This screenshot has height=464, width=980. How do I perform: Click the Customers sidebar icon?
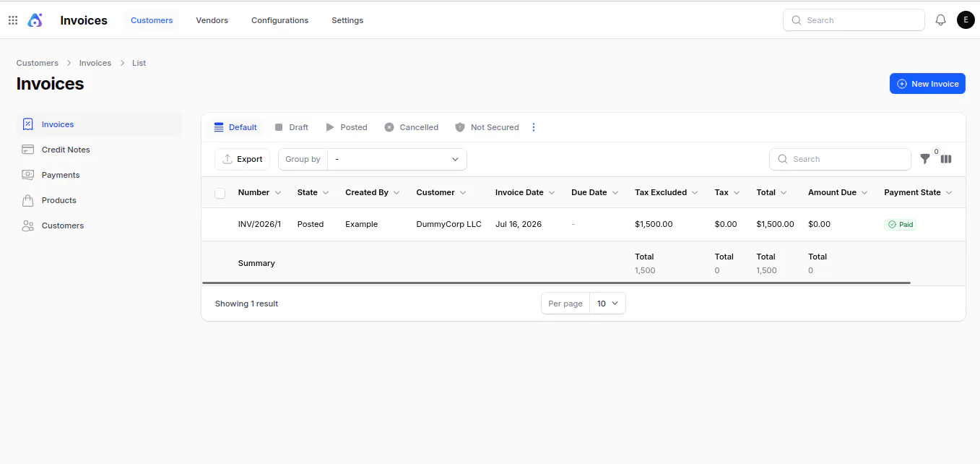pos(28,225)
